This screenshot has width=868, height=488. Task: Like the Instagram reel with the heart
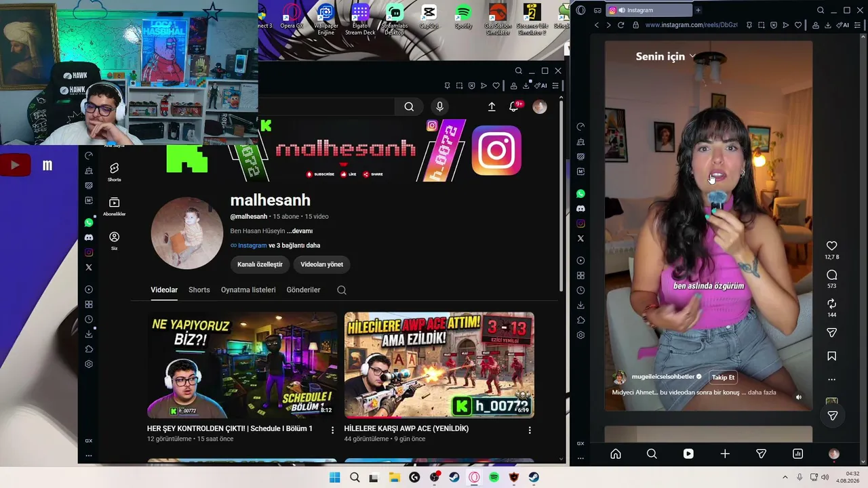tap(832, 245)
